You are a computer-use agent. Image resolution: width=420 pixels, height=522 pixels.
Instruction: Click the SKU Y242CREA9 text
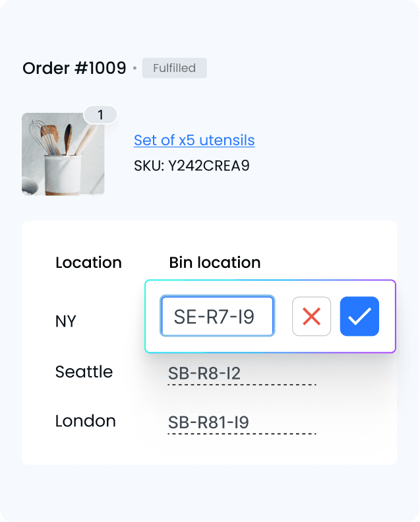tap(191, 165)
